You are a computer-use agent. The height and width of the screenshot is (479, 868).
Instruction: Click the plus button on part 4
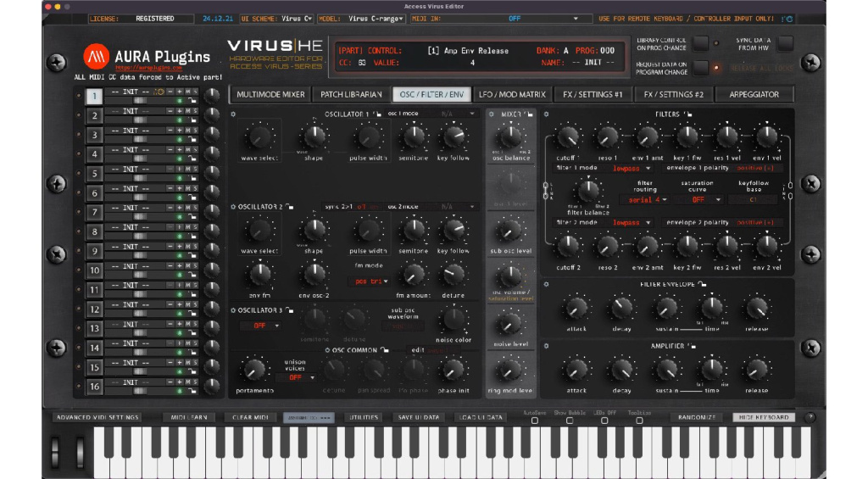point(179,149)
